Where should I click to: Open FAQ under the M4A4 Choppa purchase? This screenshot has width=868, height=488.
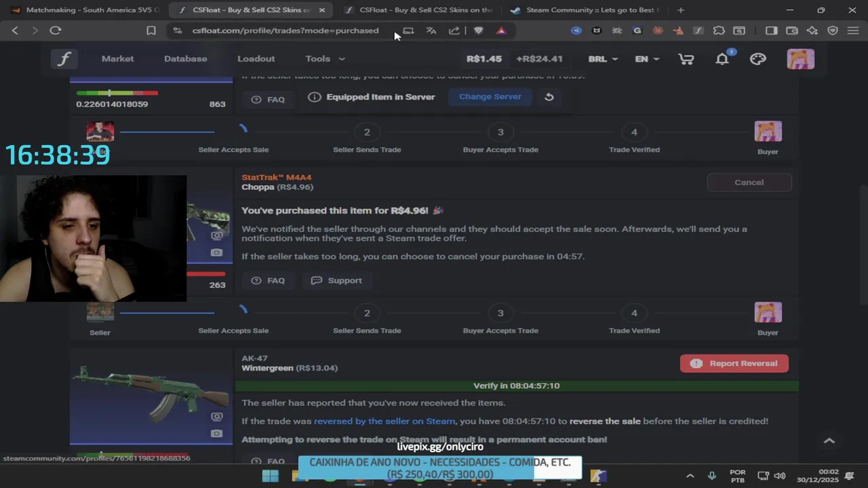[268, 281]
